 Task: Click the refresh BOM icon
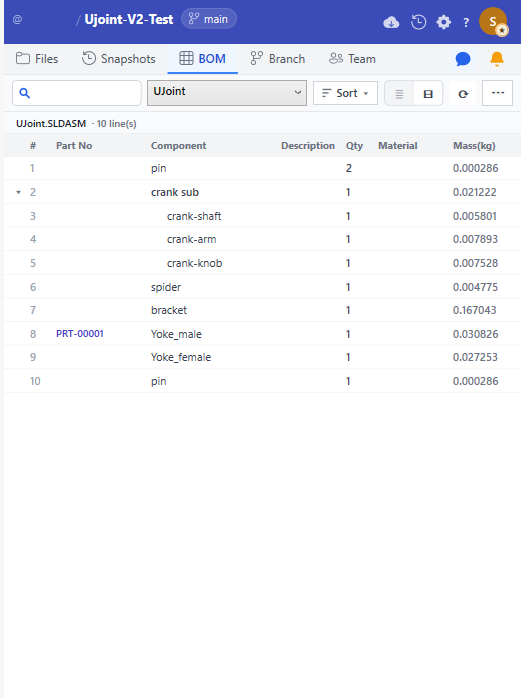click(x=463, y=93)
